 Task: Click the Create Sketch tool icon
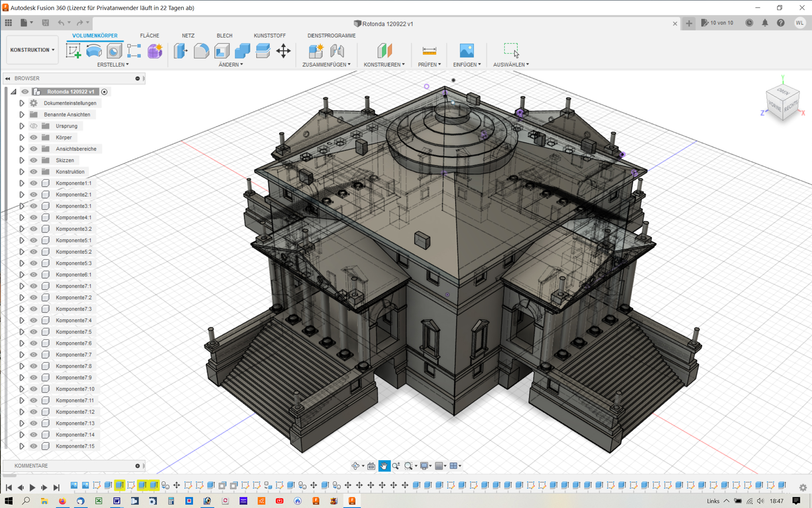[x=73, y=51]
